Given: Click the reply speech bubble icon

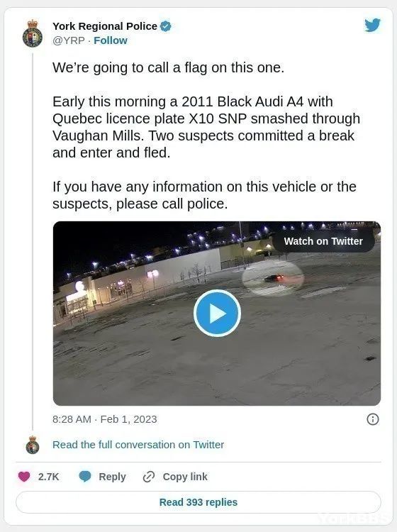Looking at the screenshot, I should click(x=85, y=477).
